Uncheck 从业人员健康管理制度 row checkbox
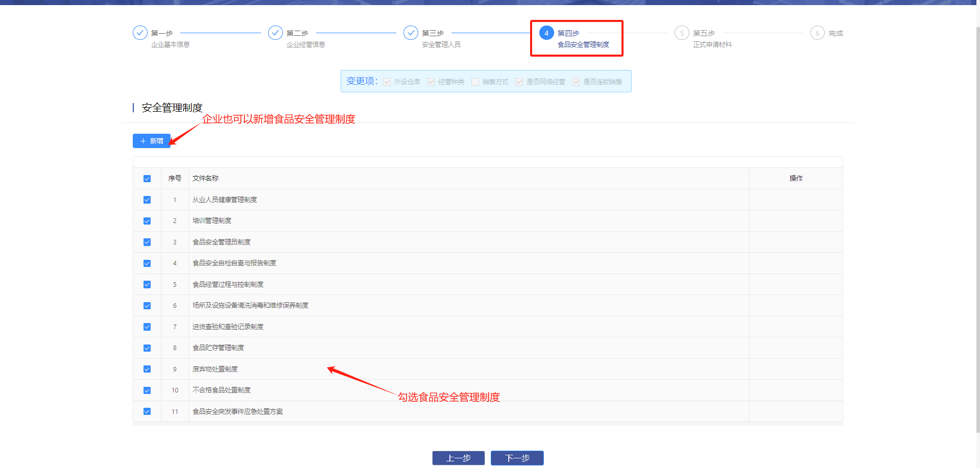The width and height of the screenshot is (980, 468). 147,200
